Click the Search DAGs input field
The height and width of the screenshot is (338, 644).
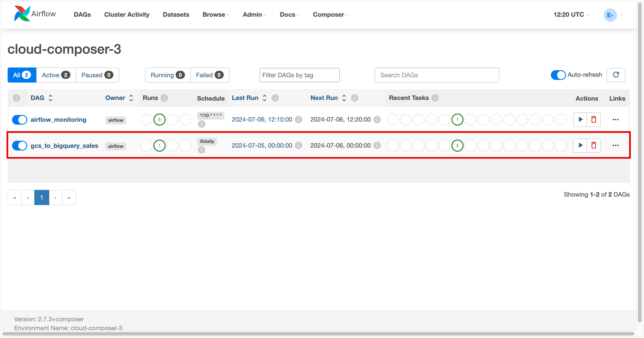point(437,75)
